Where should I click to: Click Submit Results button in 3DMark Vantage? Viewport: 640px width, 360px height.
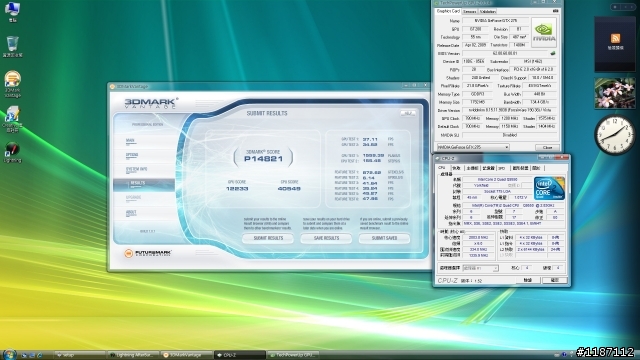pyautogui.click(x=268, y=238)
